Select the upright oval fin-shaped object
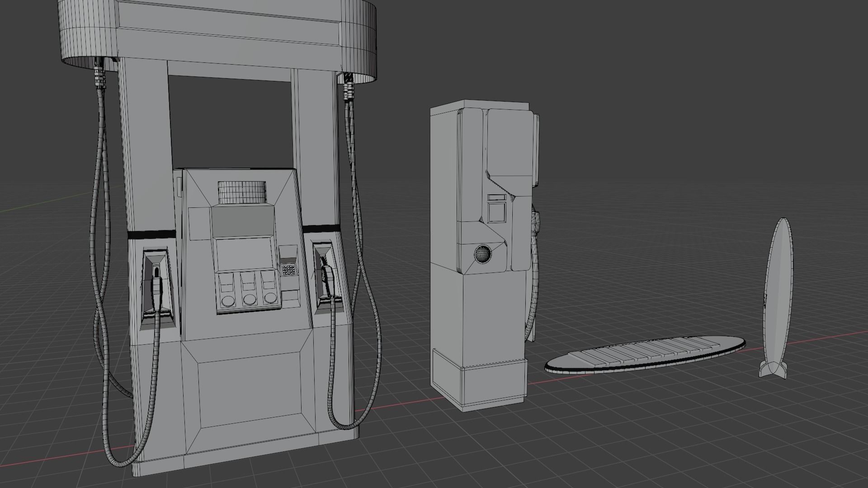Image resolution: width=868 pixels, height=488 pixels. [779, 299]
